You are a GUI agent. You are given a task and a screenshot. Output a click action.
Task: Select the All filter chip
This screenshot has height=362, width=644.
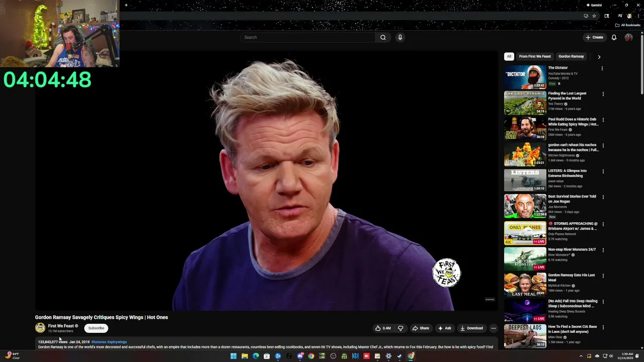coord(509,56)
